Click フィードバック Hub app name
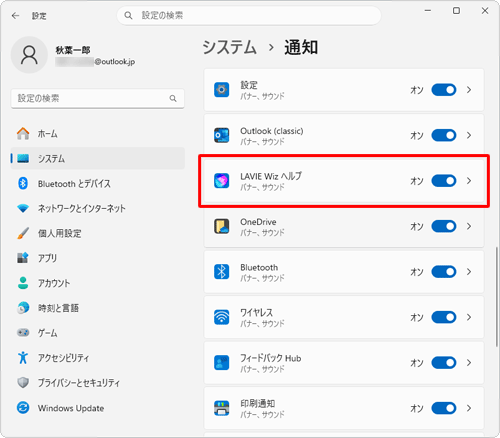The width and height of the screenshot is (500, 438). 271,358
